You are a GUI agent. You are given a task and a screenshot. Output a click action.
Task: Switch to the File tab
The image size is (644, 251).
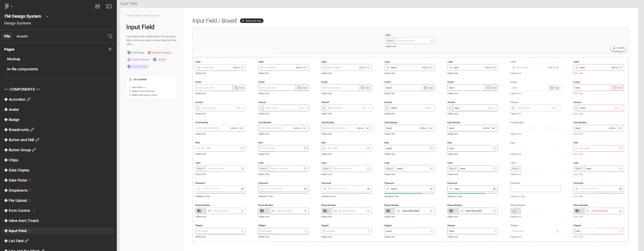(7, 36)
